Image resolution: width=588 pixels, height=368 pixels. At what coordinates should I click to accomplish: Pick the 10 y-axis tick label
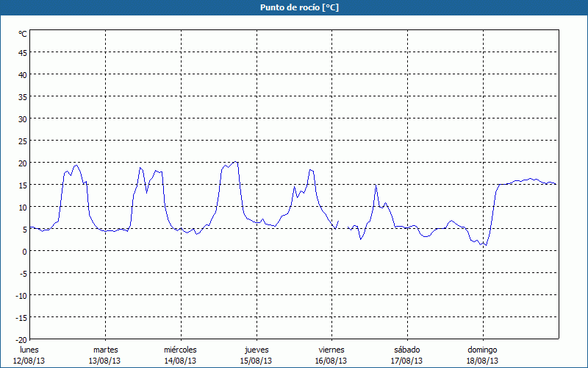[22, 207]
